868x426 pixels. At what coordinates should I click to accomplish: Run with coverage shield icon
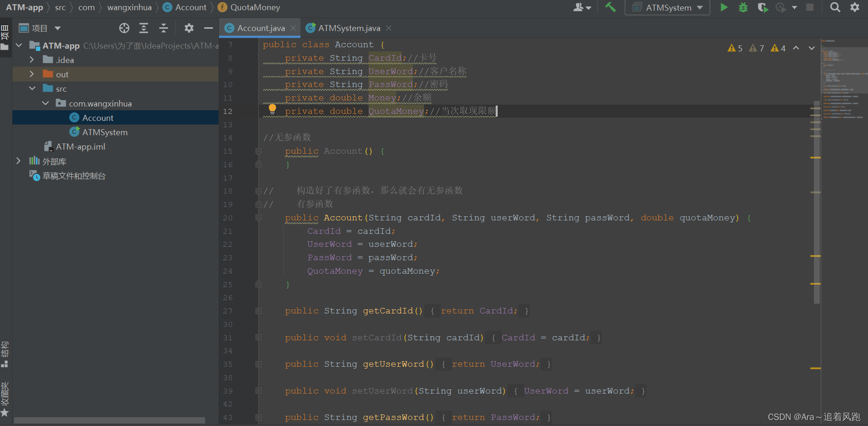coord(762,7)
